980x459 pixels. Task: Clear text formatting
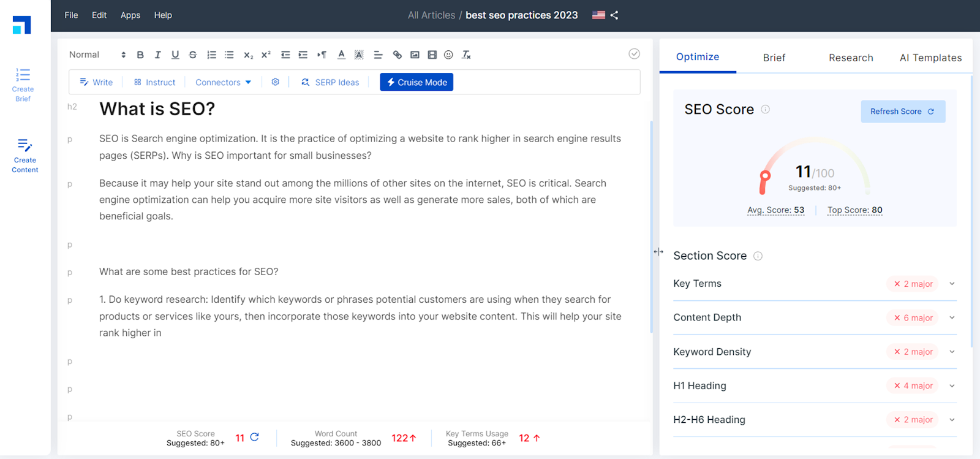tap(466, 55)
